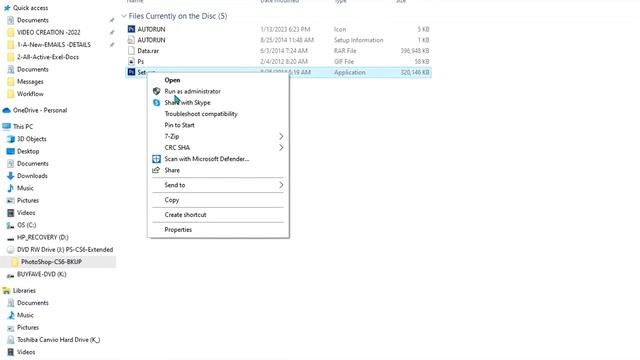Image resolution: width=640 pixels, height=360 pixels.
Task: Choose Share with Skype
Action: pyautogui.click(x=187, y=102)
